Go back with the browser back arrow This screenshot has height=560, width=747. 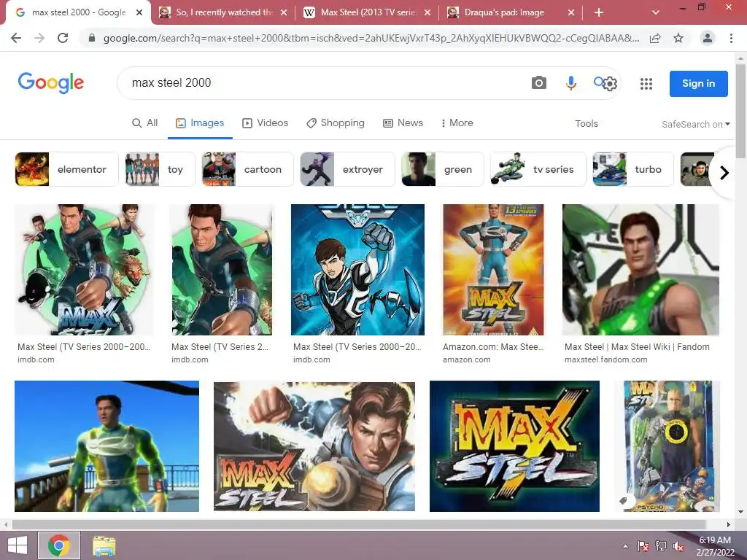[16, 38]
